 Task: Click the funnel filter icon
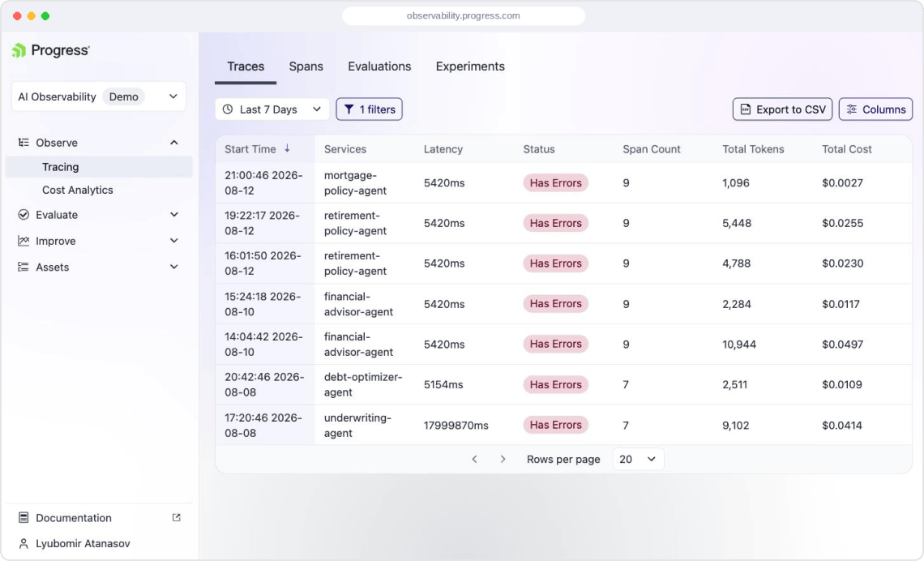point(349,109)
